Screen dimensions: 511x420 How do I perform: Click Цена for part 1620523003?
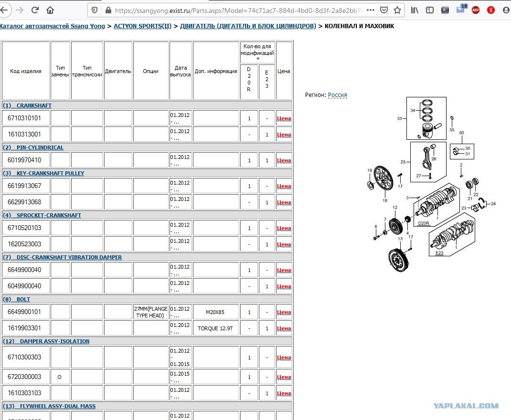[284, 244]
